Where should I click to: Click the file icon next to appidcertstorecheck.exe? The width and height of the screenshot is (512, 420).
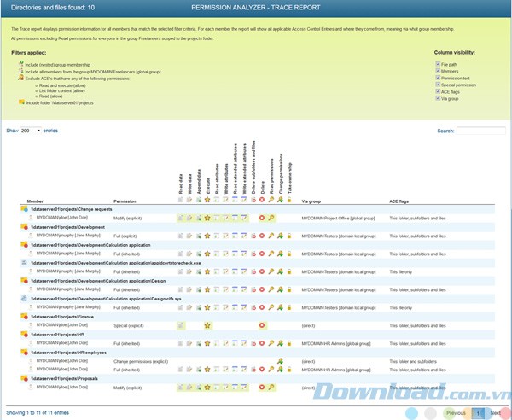(25, 264)
